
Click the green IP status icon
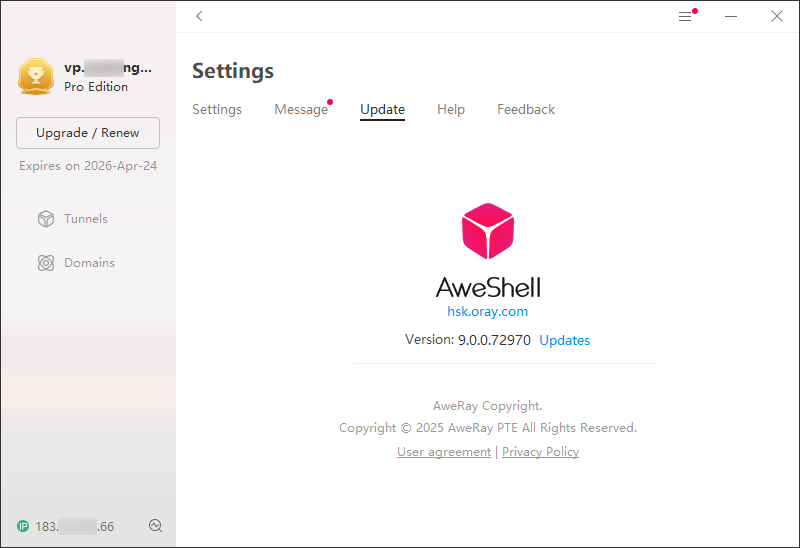click(23, 526)
